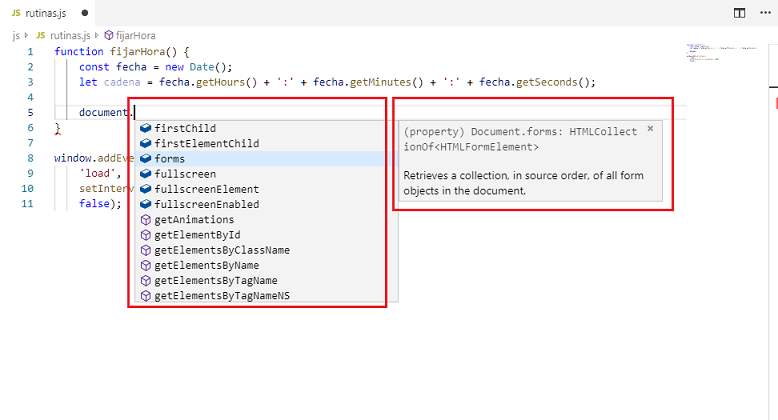Click the property icon beside fullscreenElement

[145, 189]
